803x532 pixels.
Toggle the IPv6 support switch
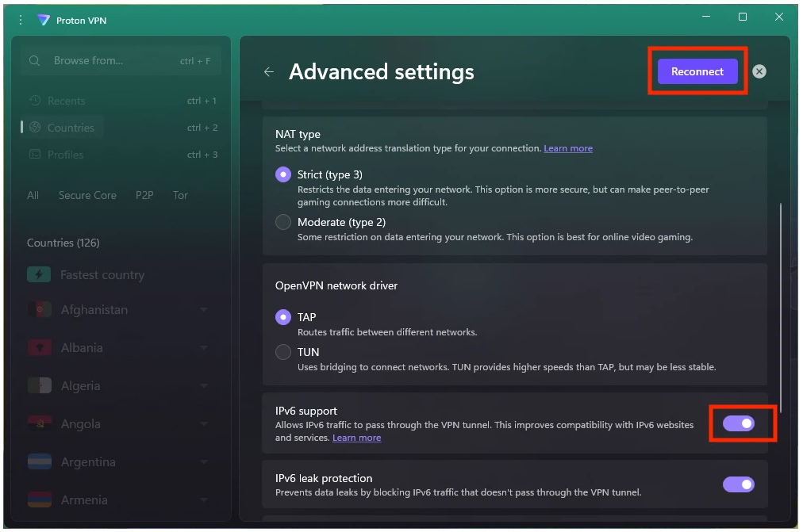[739, 423]
